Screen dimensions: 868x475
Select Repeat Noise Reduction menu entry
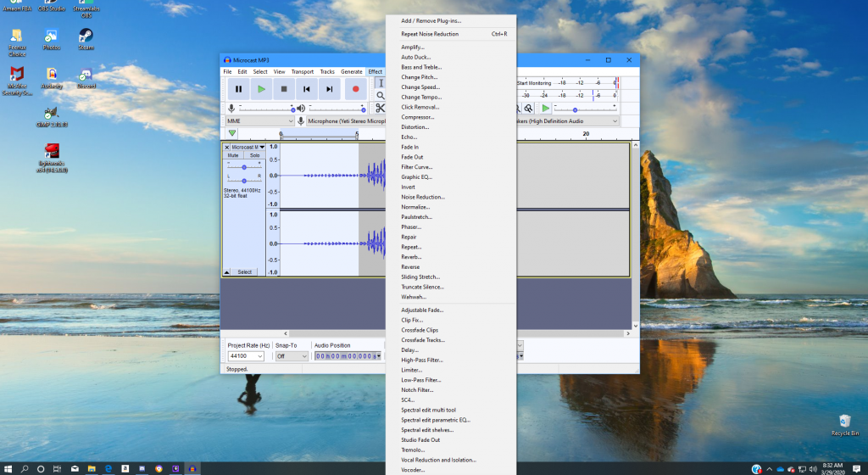[451, 34]
